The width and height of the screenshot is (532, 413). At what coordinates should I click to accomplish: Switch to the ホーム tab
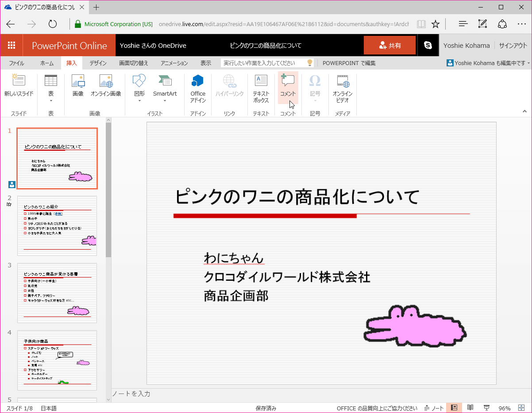47,63
